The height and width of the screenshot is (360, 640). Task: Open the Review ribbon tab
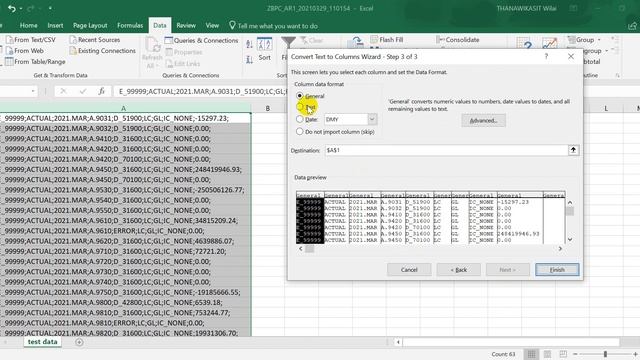tap(186, 25)
